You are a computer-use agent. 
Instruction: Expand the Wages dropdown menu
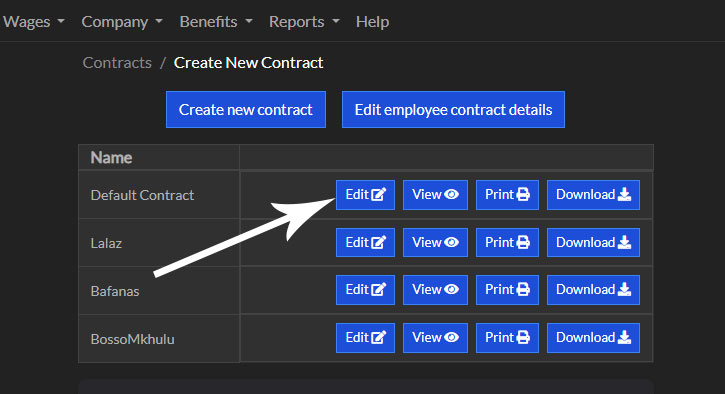pos(33,22)
